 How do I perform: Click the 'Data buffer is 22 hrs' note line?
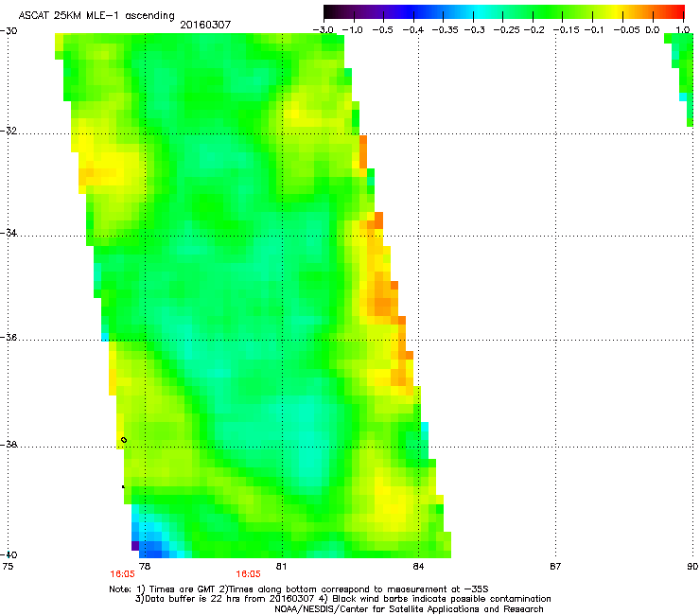pyautogui.click(x=342, y=599)
